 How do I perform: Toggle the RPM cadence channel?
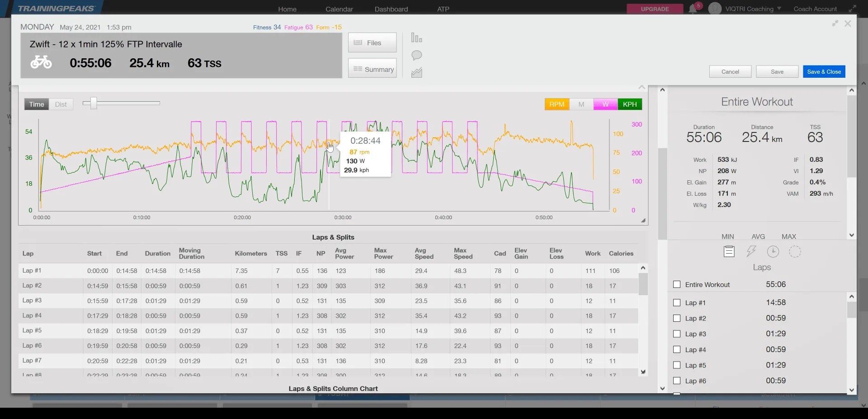pos(557,104)
